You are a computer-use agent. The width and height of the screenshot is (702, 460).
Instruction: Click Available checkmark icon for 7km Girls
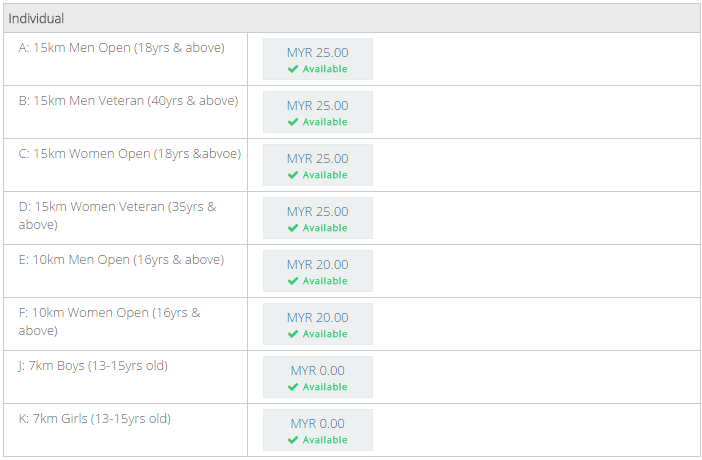point(293,440)
